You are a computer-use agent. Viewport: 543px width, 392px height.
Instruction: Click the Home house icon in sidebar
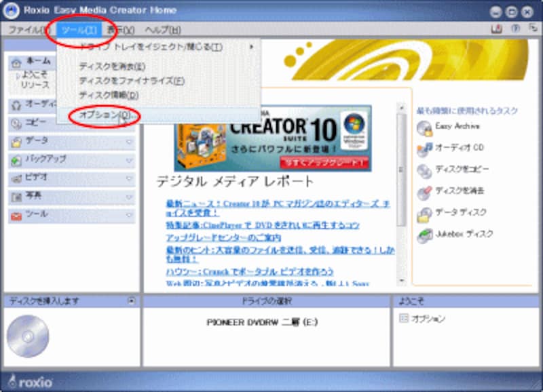pyautogui.click(x=16, y=63)
